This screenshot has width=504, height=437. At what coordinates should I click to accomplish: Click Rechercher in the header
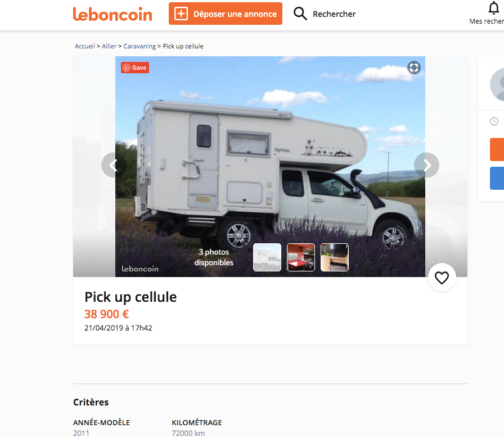334,14
